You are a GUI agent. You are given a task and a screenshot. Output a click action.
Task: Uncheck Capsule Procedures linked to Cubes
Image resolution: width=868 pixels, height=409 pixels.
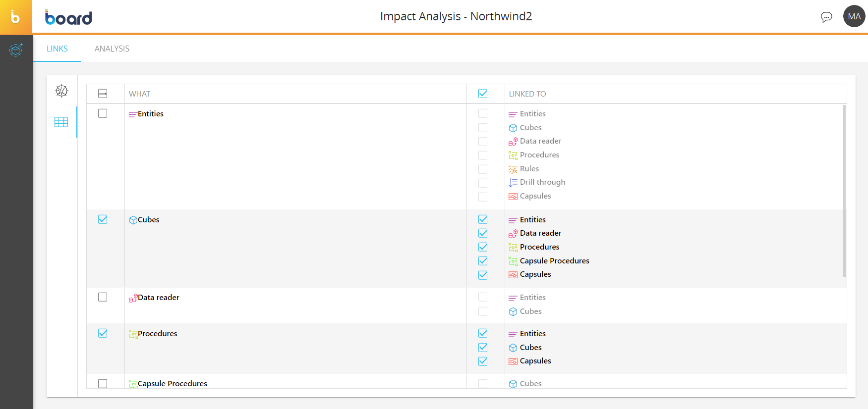coord(483,261)
